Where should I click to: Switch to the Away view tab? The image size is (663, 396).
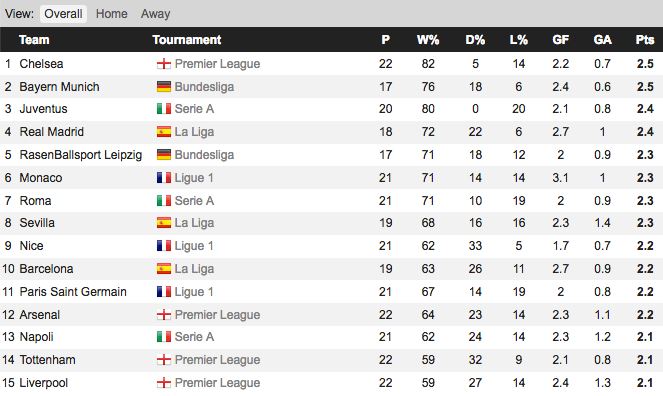[156, 14]
